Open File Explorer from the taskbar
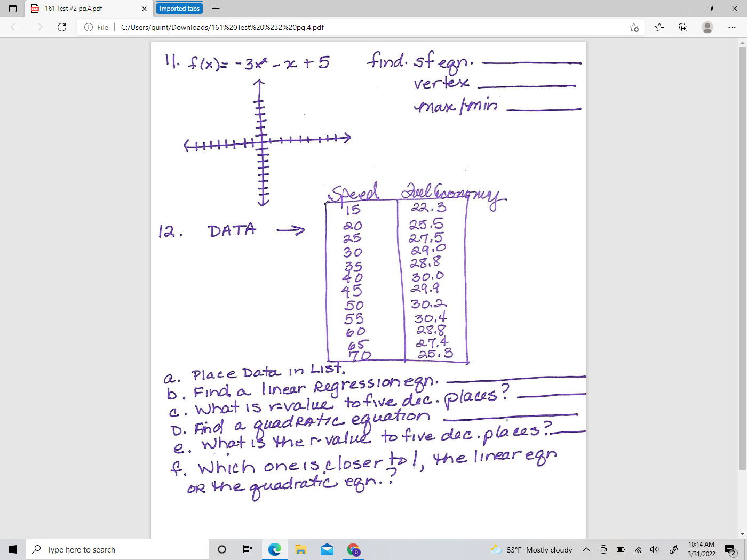Image resolution: width=747 pixels, height=560 pixels. 300,549
